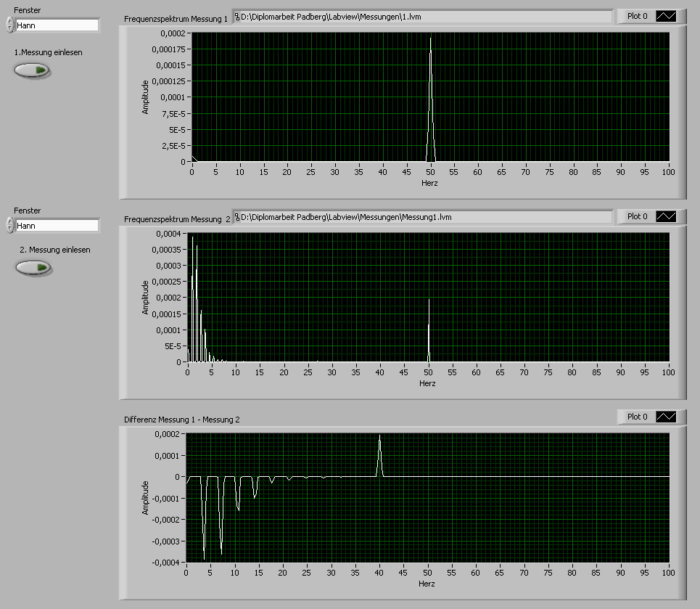700x609 pixels.
Task: Click the Amplitude axis label of Differenz graph
Action: [x=145, y=498]
